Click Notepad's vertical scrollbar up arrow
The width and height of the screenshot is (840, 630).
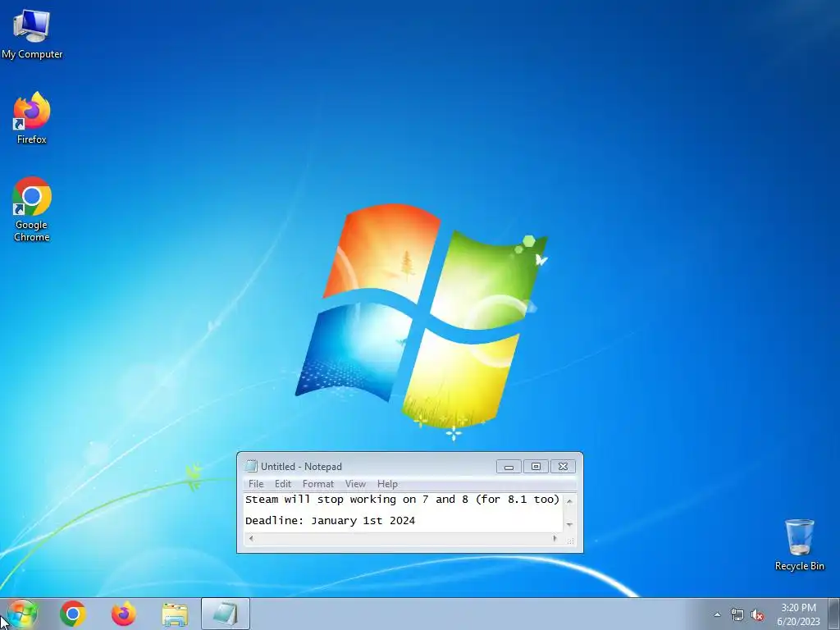point(569,501)
